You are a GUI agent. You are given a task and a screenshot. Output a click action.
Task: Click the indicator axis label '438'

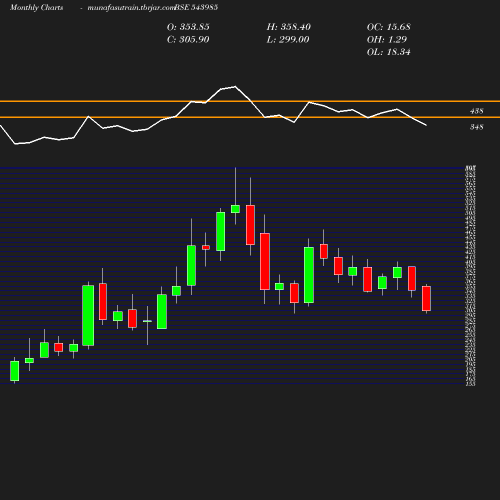coord(476,111)
